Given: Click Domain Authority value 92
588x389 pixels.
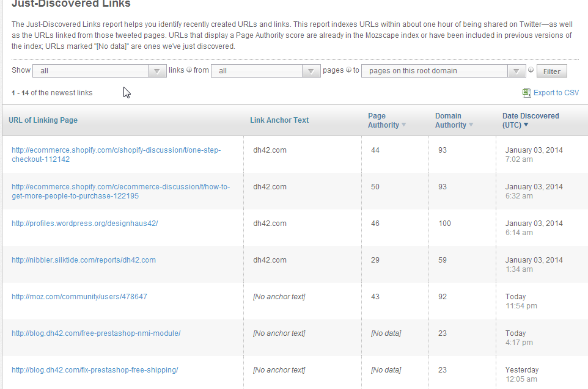Looking at the screenshot, I should pyautogui.click(x=442, y=297).
